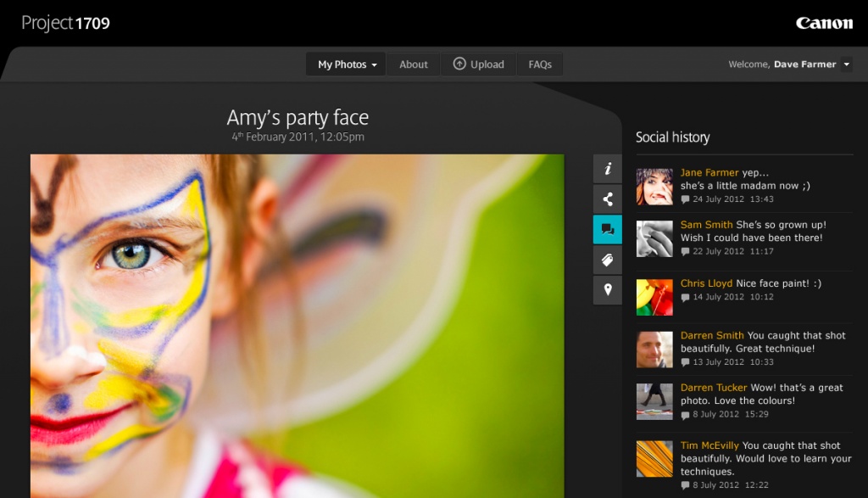Click the "Welcome," greeting text
This screenshot has height=498, width=868.
point(749,64)
